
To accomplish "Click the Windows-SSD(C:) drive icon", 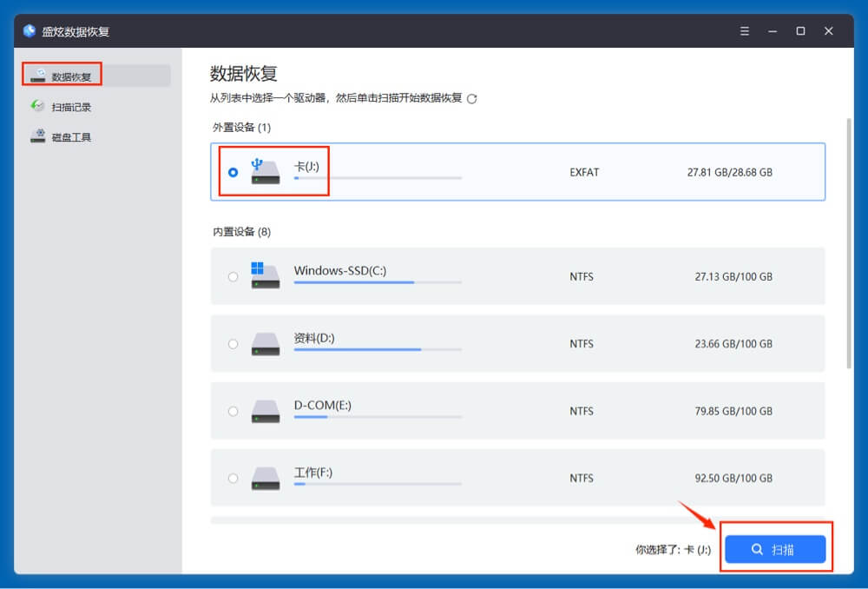I will click(265, 275).
